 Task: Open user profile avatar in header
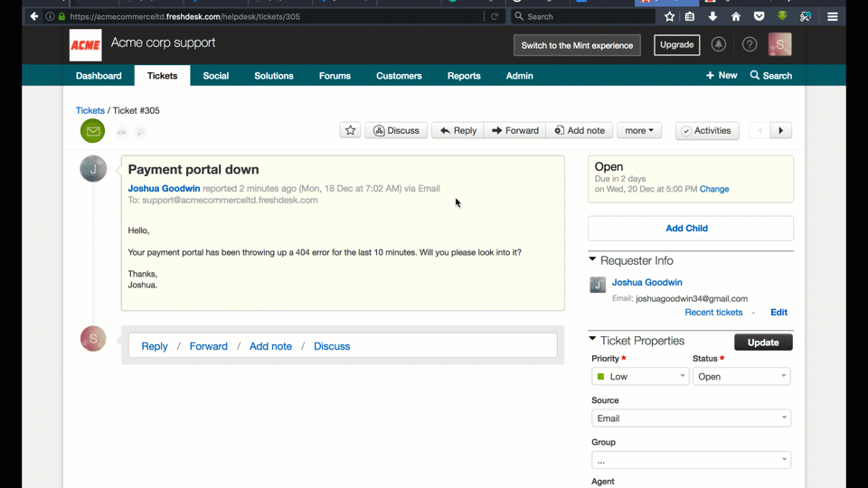779,44
